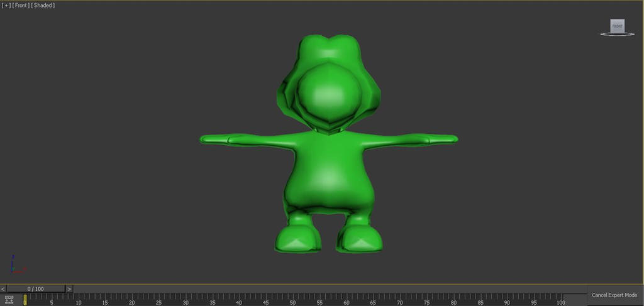Step to previous frame with left arrow

pos(3,289)
